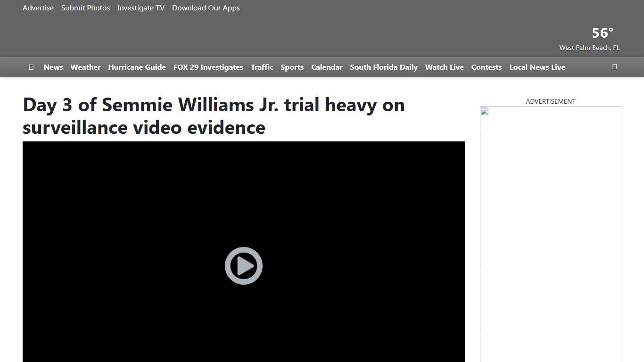
Task: Play the trial coverage video
Action: click(x=243, y=265)
